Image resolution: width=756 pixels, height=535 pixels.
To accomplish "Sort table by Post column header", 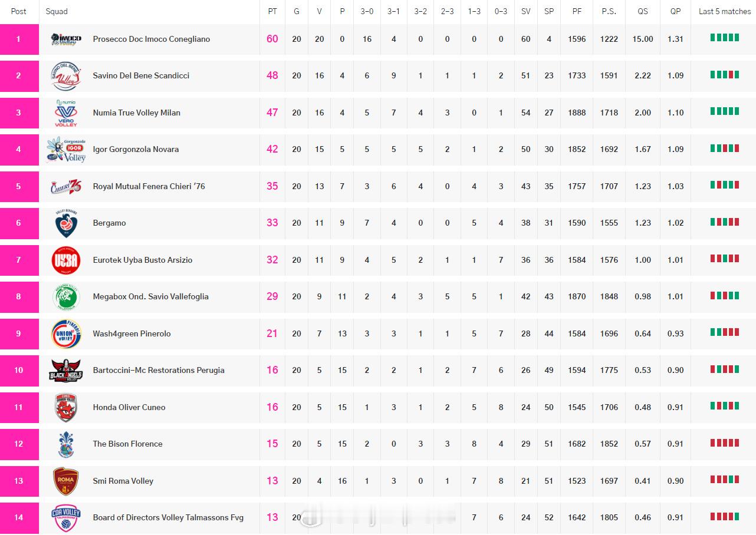I will (x=19, y=11).
